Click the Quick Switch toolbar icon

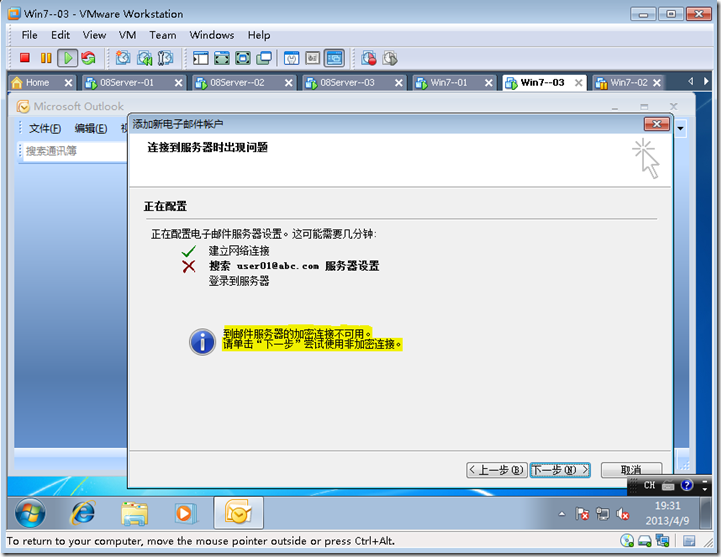tap(222, 58)
